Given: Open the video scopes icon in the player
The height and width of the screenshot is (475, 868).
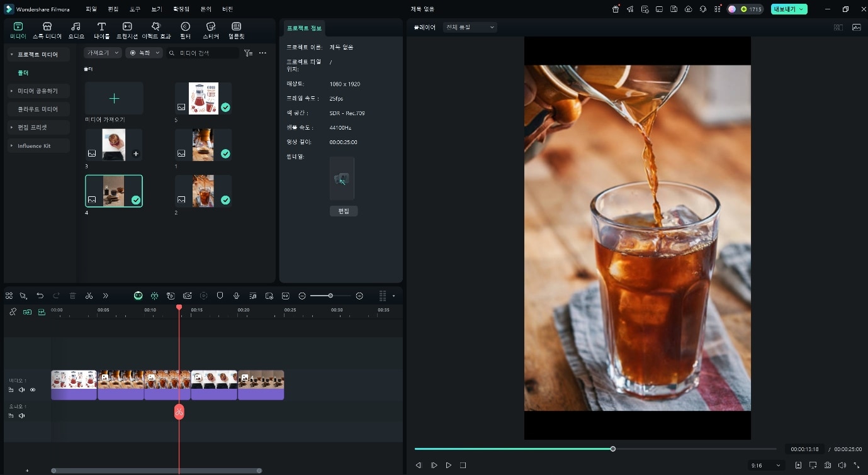Looking at the screenshot, I should 856,28.
